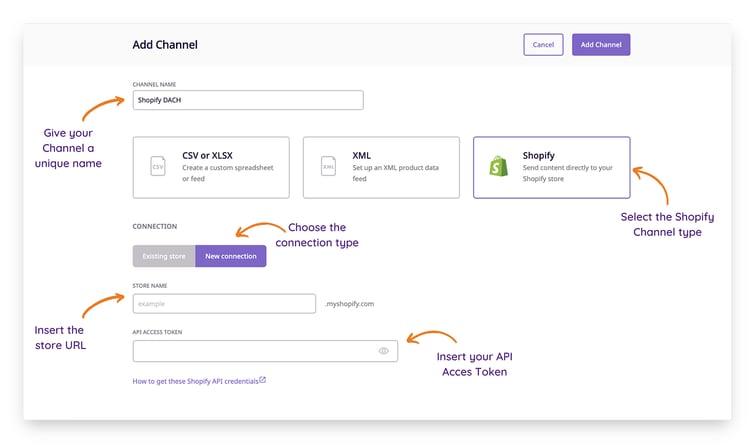Viewport: 750px width, 447px height.
Task: Click 'Create a custom spreadsheet or feed' text
Action: pos(228,173)
